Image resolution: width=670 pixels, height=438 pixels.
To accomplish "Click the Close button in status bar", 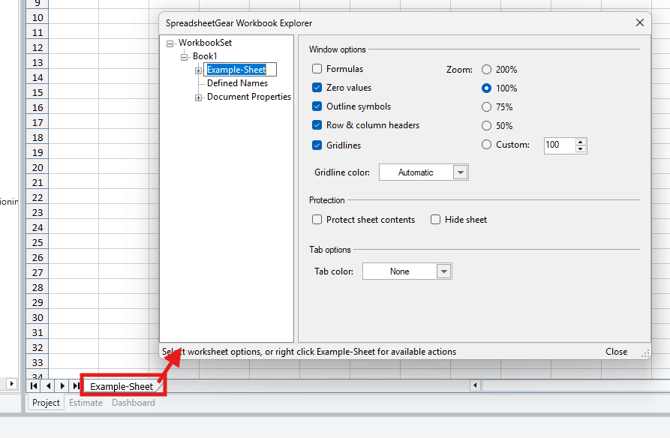I will pos(616,352).
